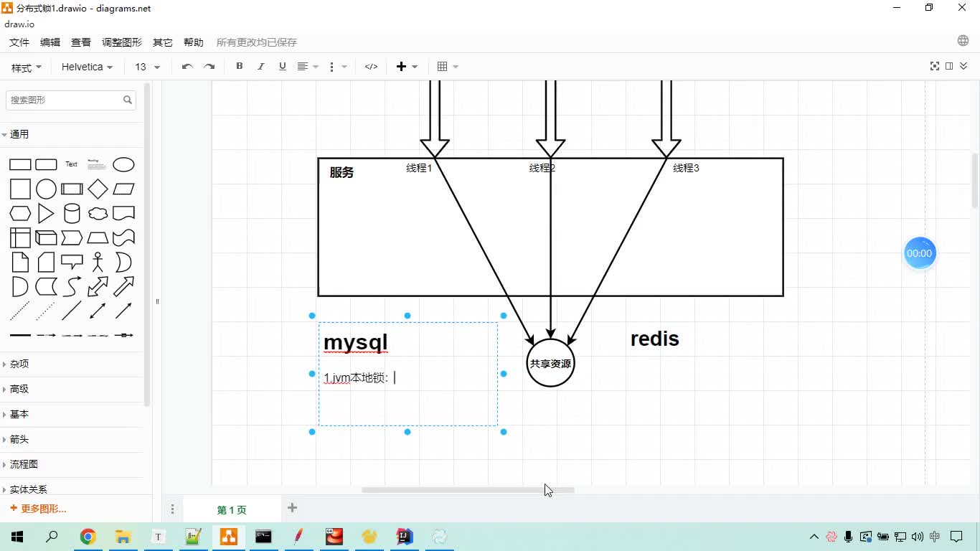This screenshot has width=980, height=551.
Task: Open IntelliJ IDEA from the taskbar
Action: click(x=405, y=537)
